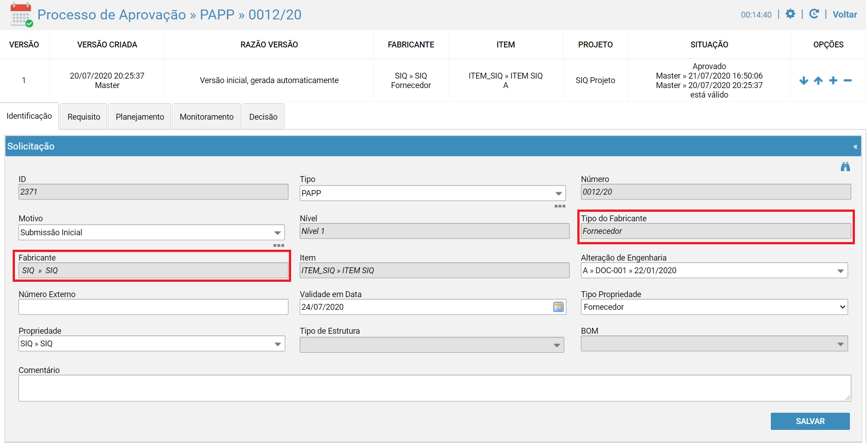This screenshot has height=443, width=868.
Task: Collapse the Solicitação panel
Action: 855,146
